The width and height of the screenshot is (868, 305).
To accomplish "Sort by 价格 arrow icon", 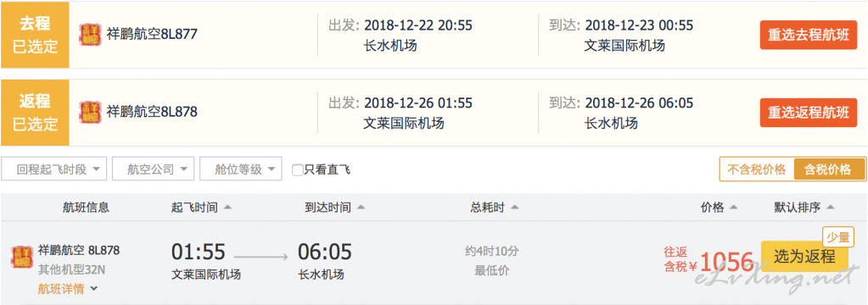I will coord(733,208).
